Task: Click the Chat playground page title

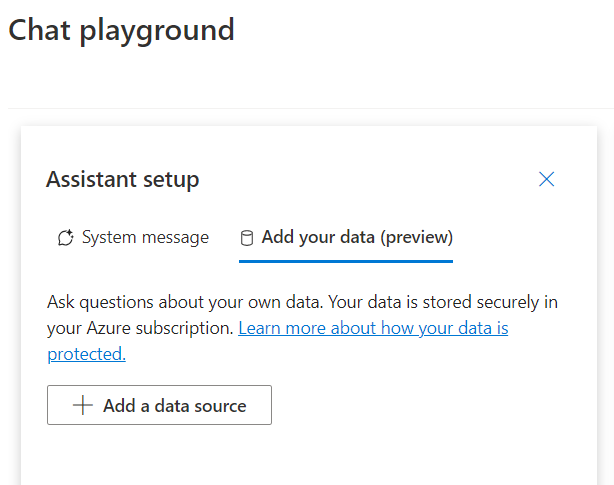Action: 121,30
